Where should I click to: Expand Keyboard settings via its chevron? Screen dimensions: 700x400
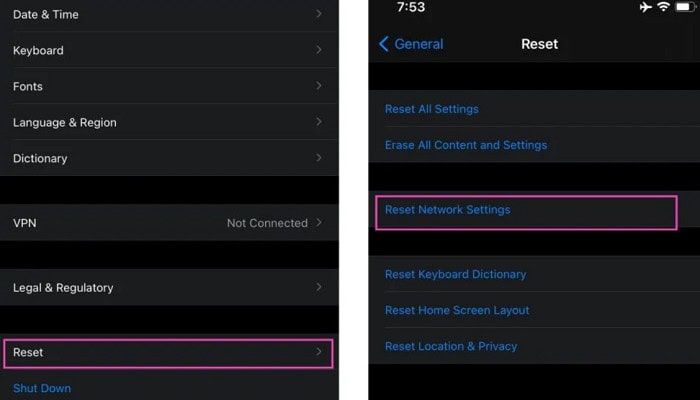click(x=319, y=50)
